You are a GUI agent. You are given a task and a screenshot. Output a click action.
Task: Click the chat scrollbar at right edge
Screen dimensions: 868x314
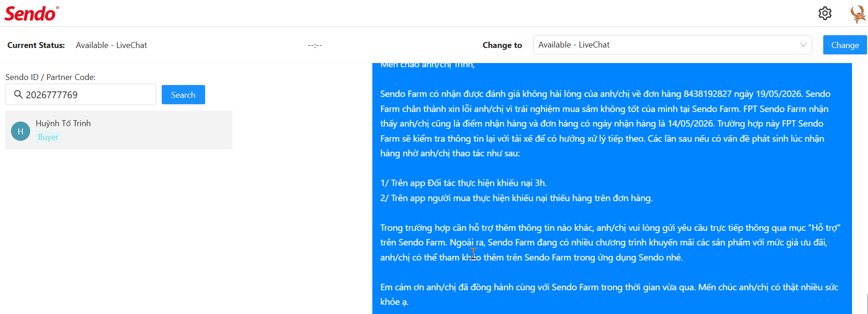tap(867, 304)
